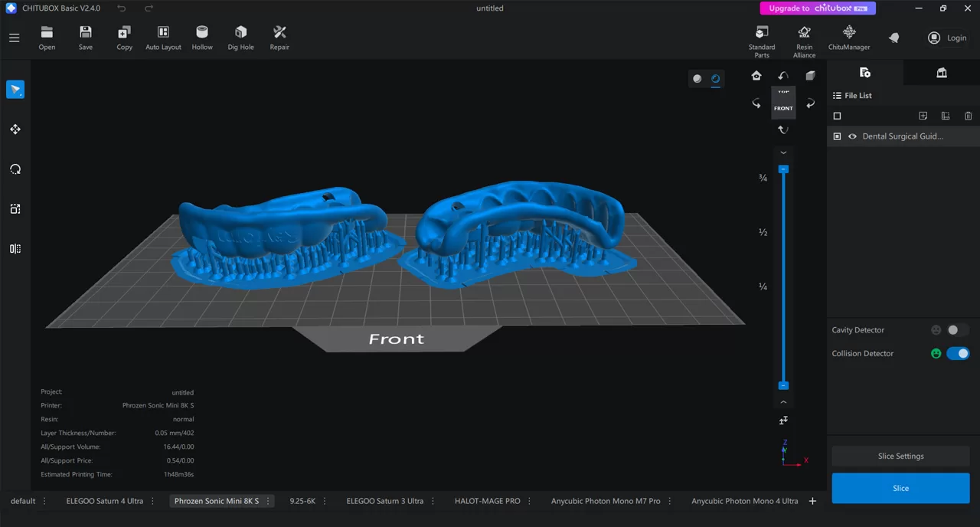Disable the Collision Detector switch

coord(959,353)
